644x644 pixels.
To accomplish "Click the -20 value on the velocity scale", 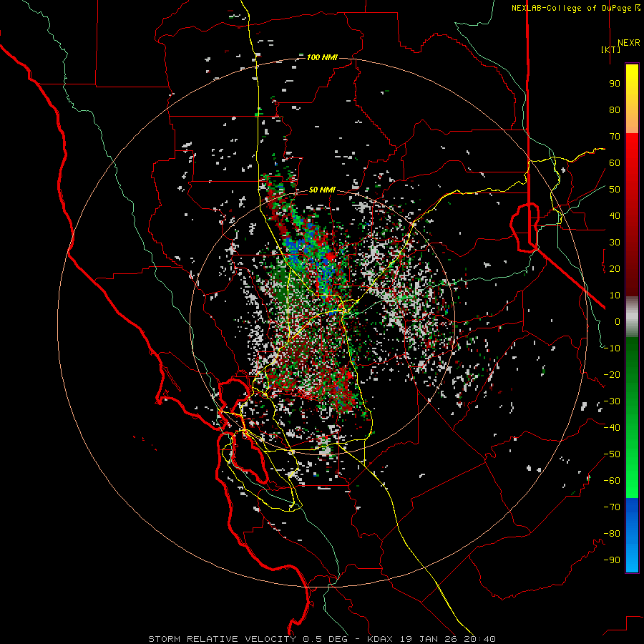I will pyautogui.click(x=612, y=375).
